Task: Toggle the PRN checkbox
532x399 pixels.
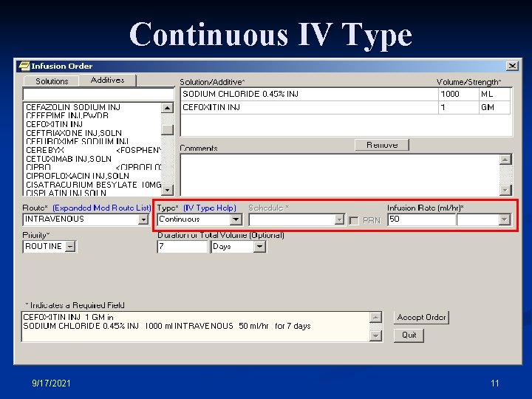Action: tap(353, 220)
